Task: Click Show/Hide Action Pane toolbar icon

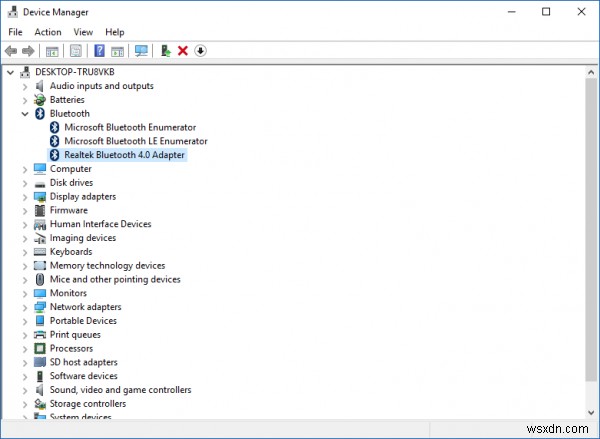Action: click(x=117, y=51)
